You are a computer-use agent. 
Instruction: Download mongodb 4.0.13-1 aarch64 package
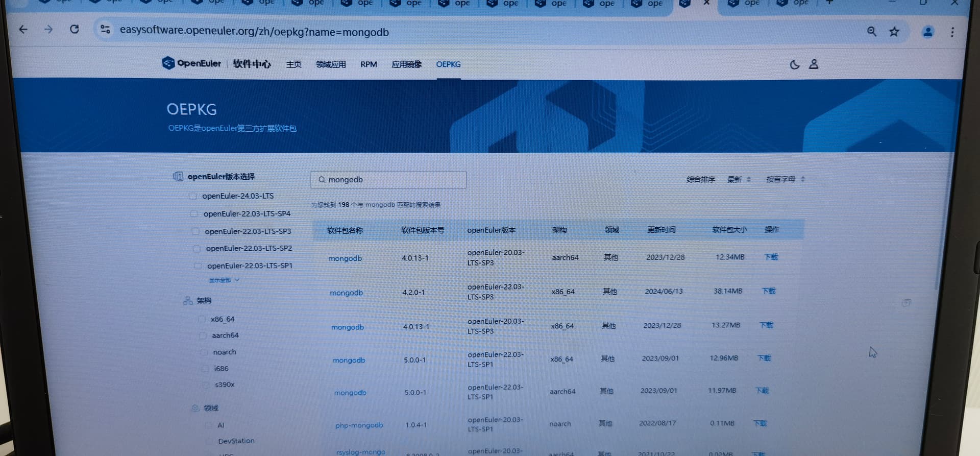(x=771, y=257)
